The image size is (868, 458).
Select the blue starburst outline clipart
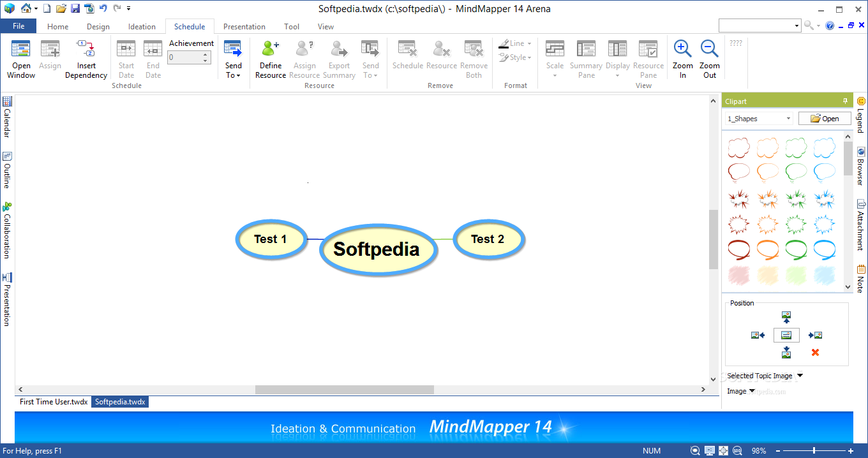[824, 224]
